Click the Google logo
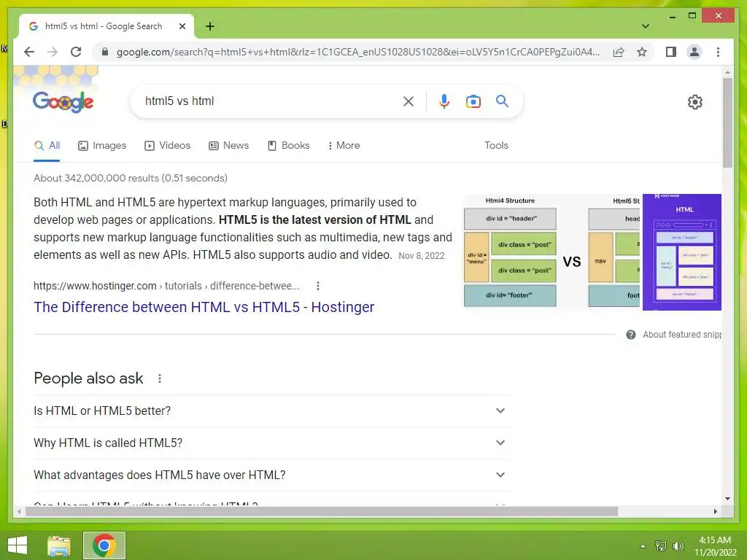This screenshot has height=560, width=747. click(63, 101)
